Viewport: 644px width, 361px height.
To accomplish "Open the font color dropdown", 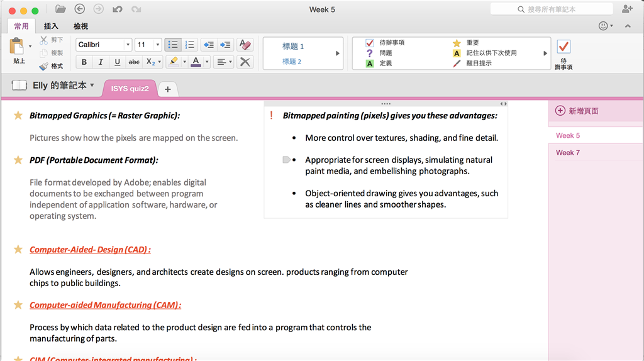I will 207,62.
